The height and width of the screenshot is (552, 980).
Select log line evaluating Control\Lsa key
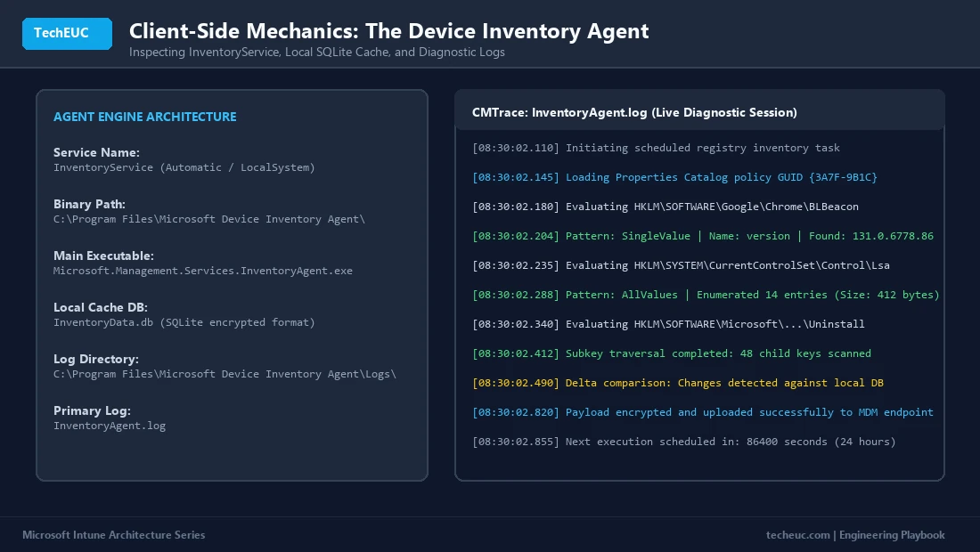[682, 265]
